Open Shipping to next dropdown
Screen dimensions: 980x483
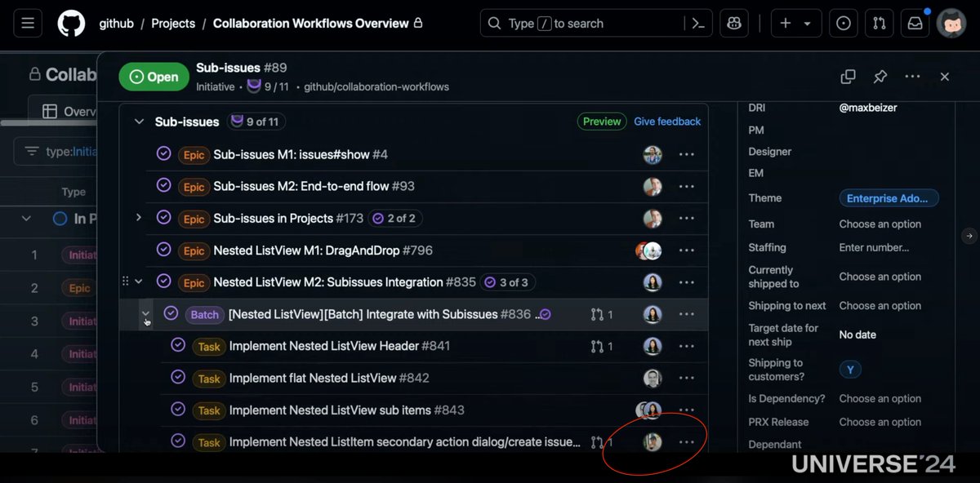coord(880,306)
